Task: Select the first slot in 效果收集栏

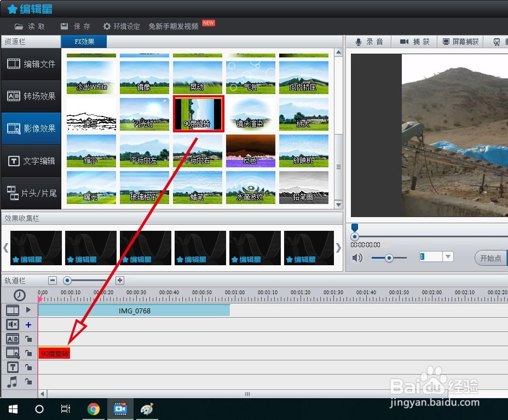Action: 36,248
